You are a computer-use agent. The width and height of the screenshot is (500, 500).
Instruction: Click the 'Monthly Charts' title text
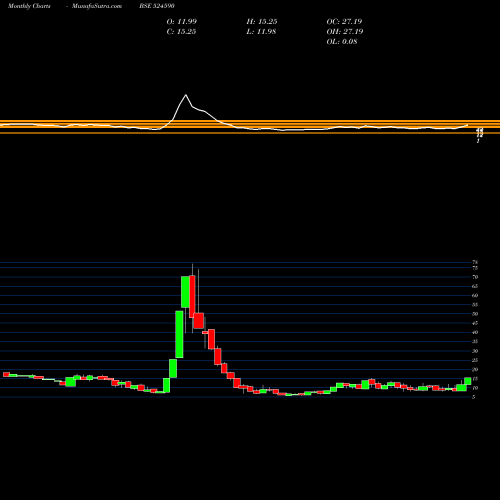pos(29,6)
